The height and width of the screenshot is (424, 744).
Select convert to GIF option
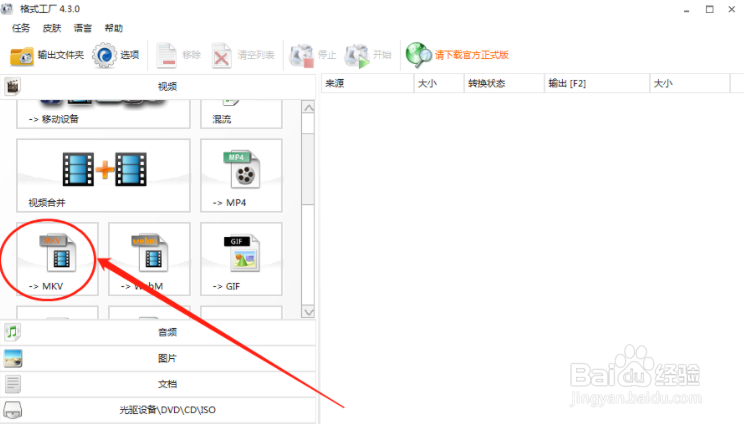click(x=241, y=259)
